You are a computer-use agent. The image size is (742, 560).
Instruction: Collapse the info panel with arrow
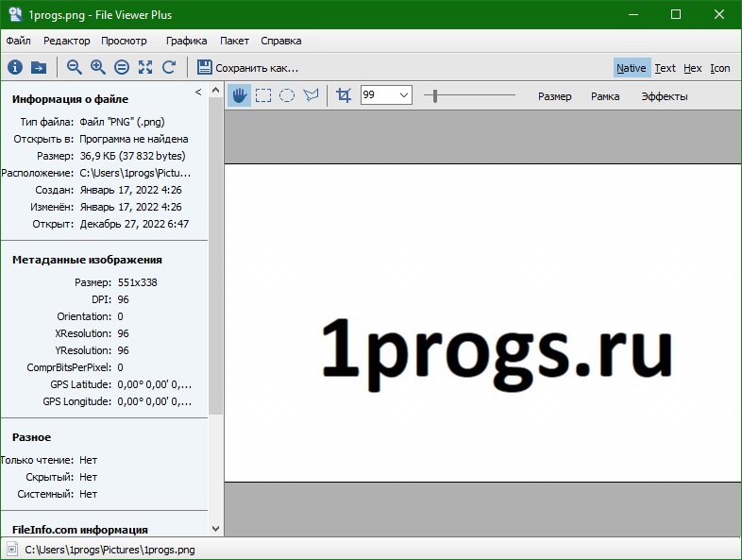(x=198, y=92)
